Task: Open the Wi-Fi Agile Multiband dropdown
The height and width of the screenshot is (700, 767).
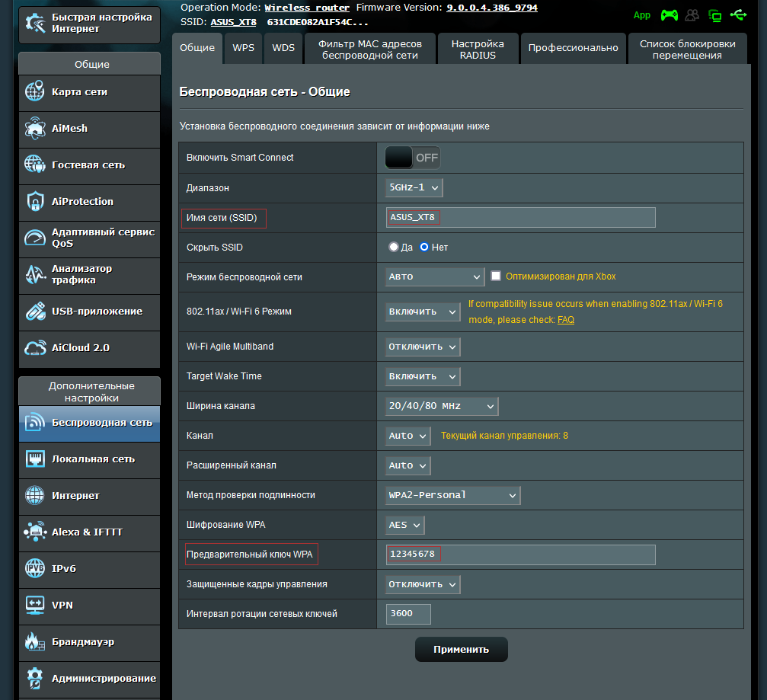Action: [x=423, y=347]
